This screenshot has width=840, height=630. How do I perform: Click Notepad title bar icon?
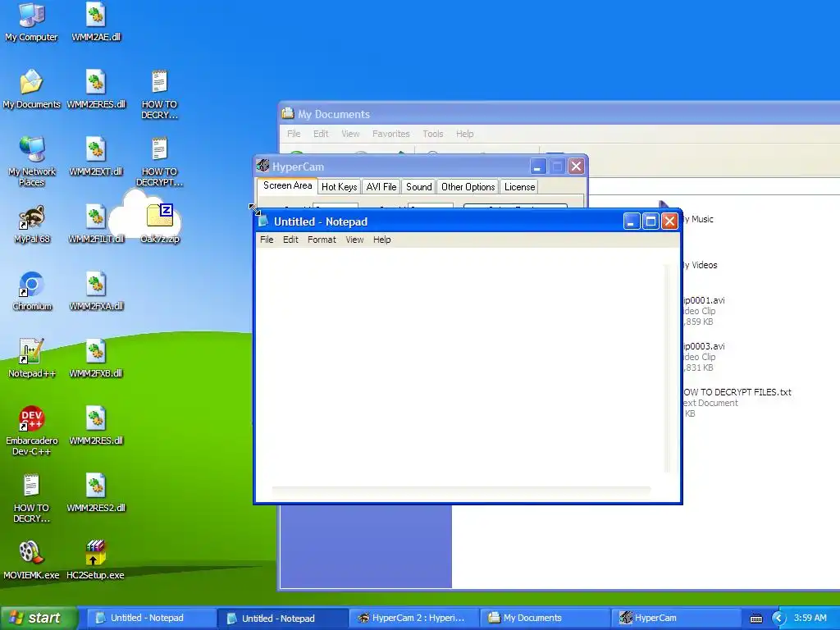pyautogui.click(x=263, y=221)
